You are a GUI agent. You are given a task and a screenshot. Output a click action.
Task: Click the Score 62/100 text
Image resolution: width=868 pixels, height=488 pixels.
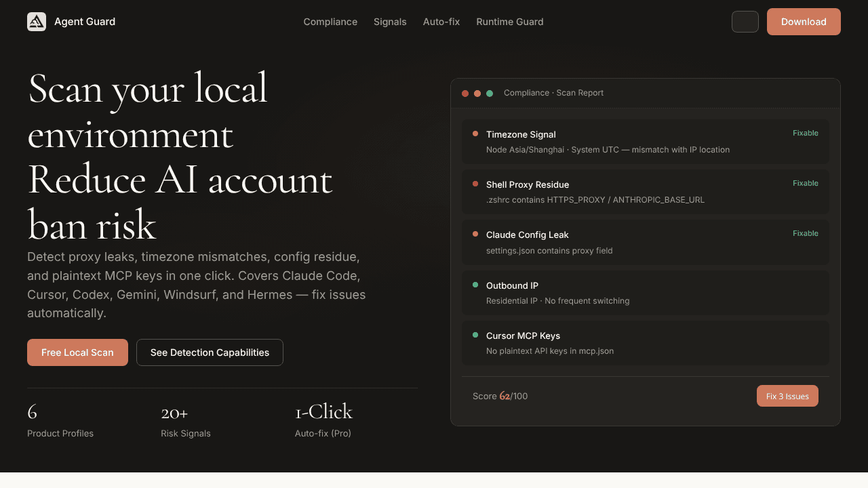point(500,396)
